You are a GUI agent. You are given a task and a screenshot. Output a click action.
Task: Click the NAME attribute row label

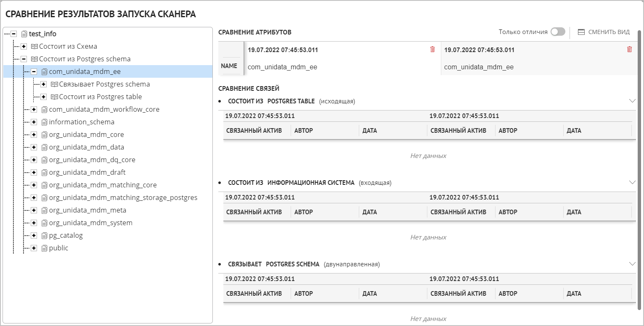click(229, 66)
